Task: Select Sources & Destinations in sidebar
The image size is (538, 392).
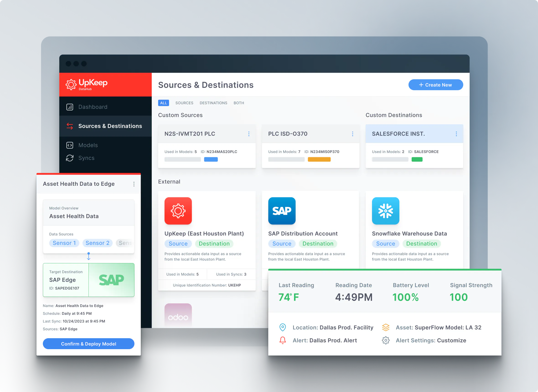Action: (x=105, y=126)
